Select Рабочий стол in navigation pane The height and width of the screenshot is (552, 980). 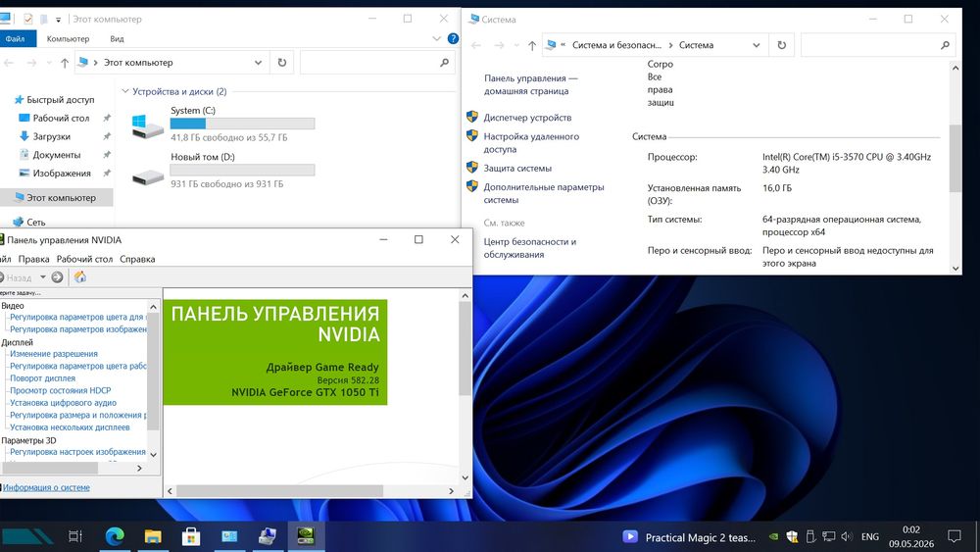coord(61,118)
